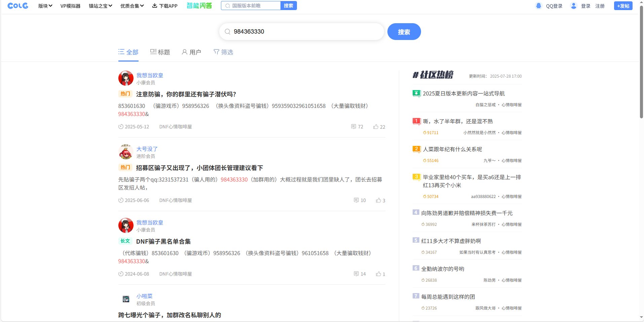The height and width of the screenshot is (322, 644).
Task: Open hot item 每周总能遇到这样的团
Action: 448,297
